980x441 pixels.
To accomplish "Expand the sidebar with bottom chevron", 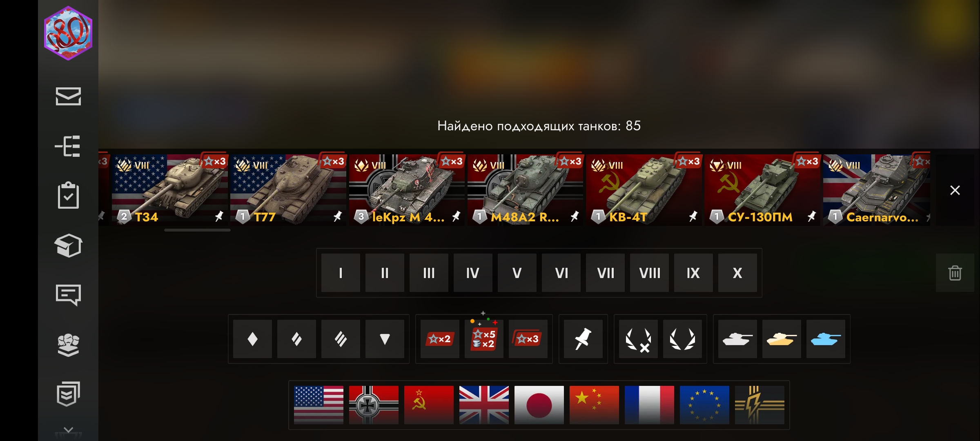I will [68, 430].
